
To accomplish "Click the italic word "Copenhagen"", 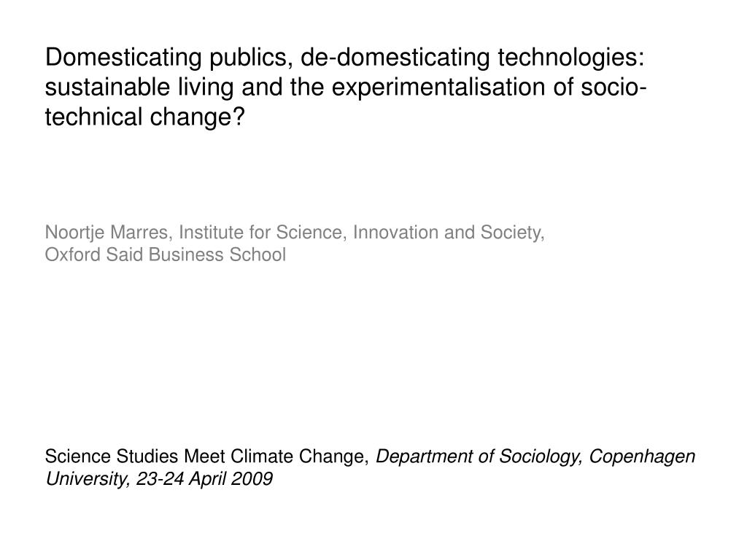I will click(642, 456).
